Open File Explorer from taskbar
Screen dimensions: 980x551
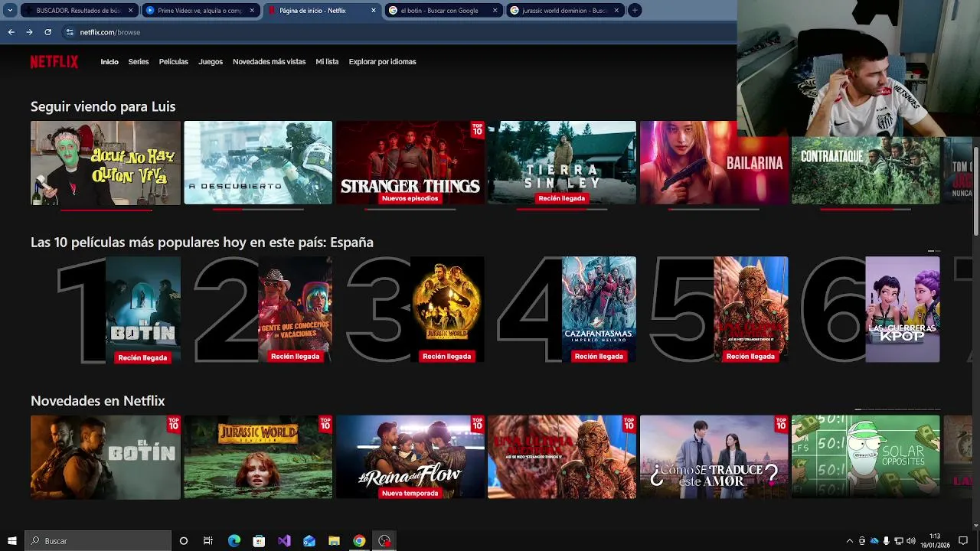(334, 541)
